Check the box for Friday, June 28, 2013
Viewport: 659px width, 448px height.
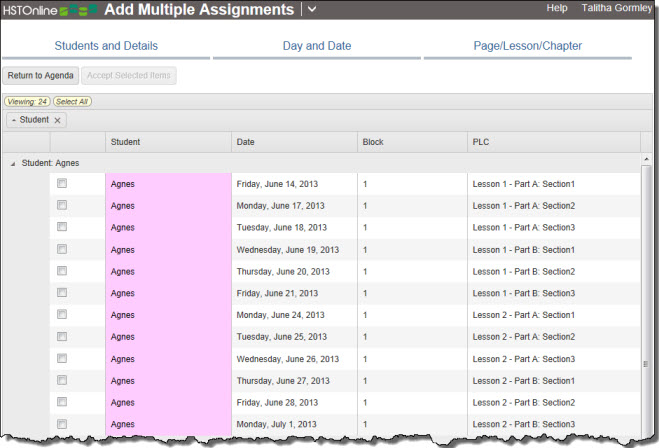62,402
